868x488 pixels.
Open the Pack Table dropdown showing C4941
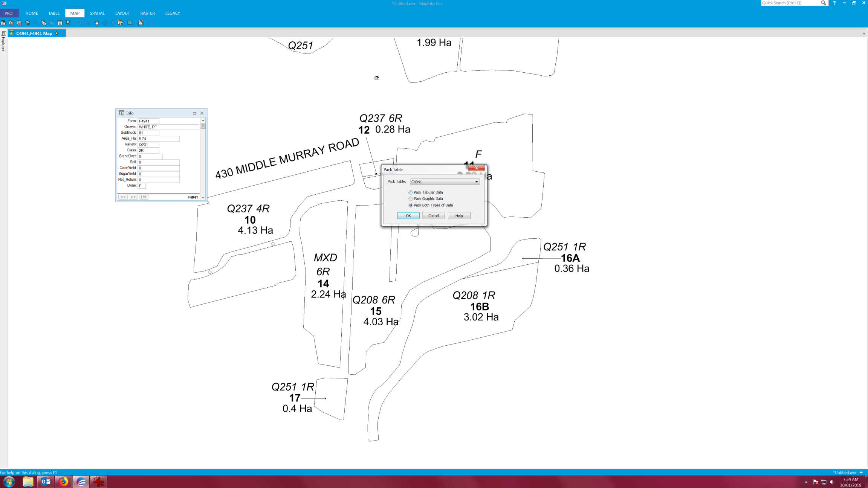point(445,182)
